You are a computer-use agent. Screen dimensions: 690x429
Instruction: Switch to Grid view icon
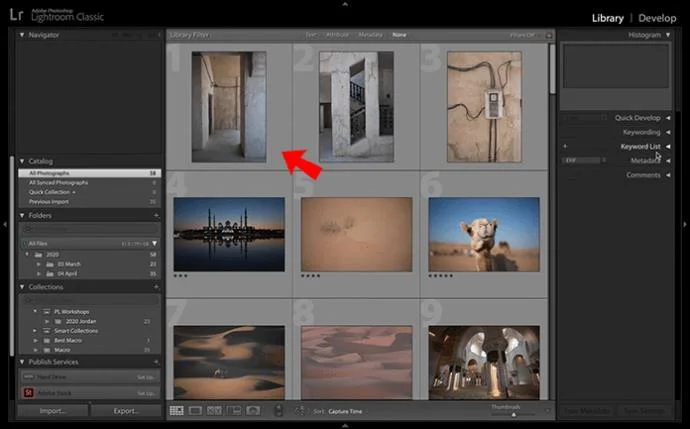(x=177, y=411)
